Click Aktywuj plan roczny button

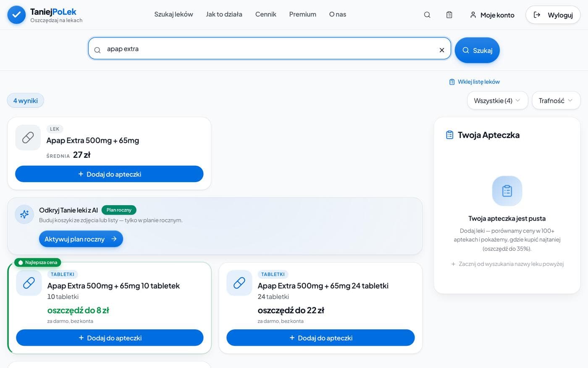[x=81, y=239]
